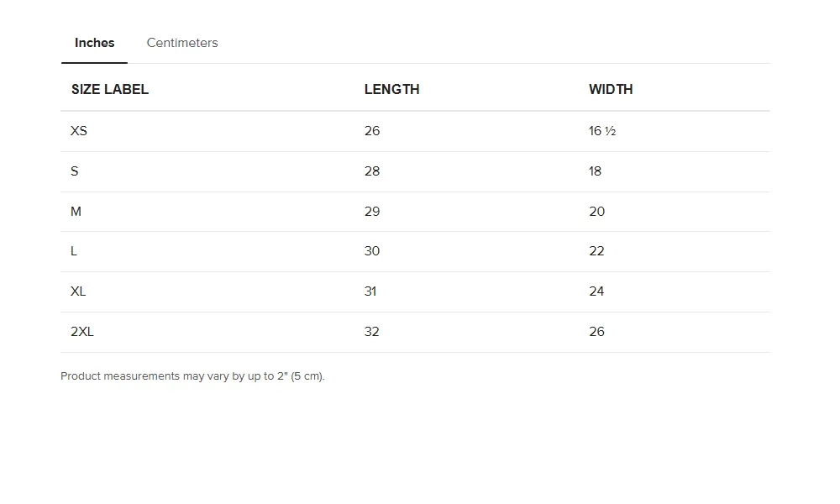Click the XS length value 26

pyautogui.click(x=372, y=131)
